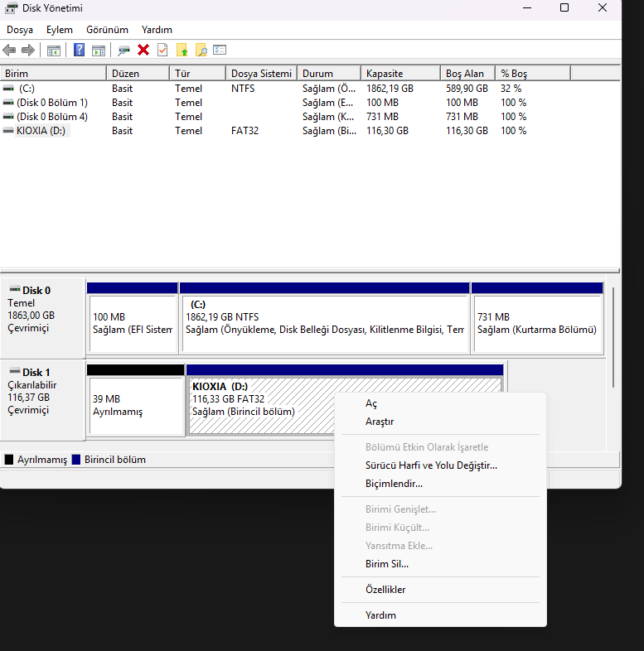Click the disk pane vertical scrollbar

pos(613,337)
